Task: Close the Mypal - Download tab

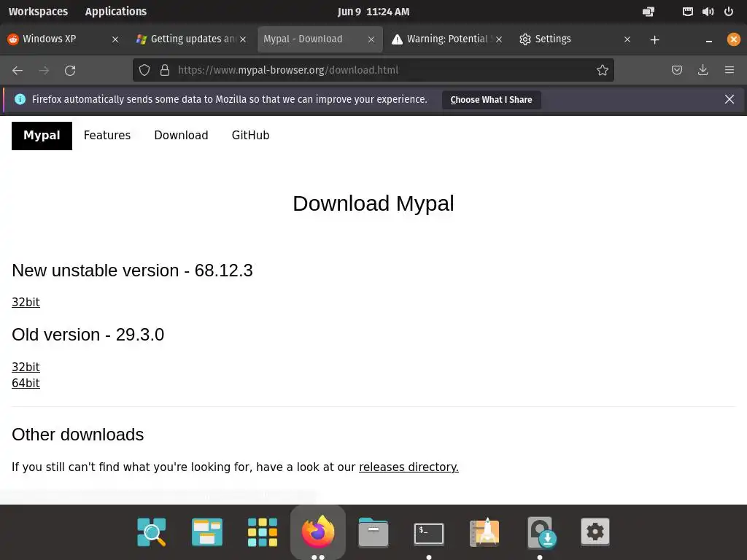Action: (371, 39)
